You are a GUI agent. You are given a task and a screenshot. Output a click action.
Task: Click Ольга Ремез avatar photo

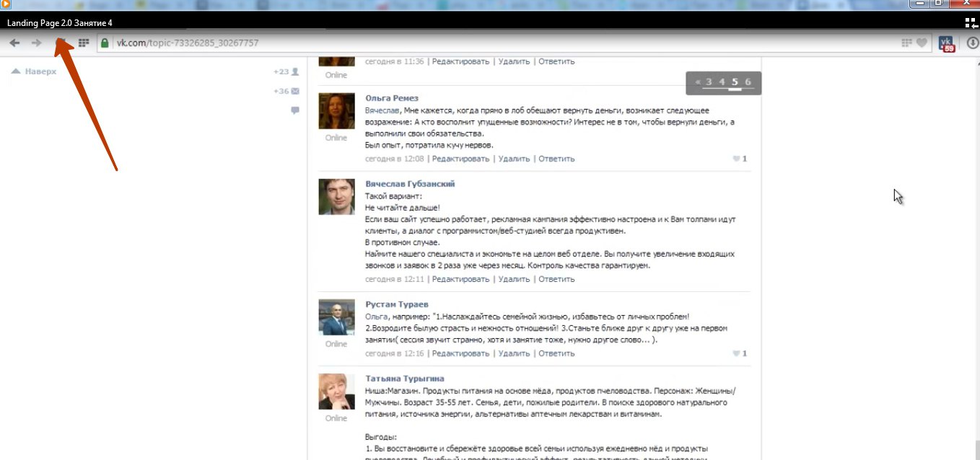click(336, 111)
